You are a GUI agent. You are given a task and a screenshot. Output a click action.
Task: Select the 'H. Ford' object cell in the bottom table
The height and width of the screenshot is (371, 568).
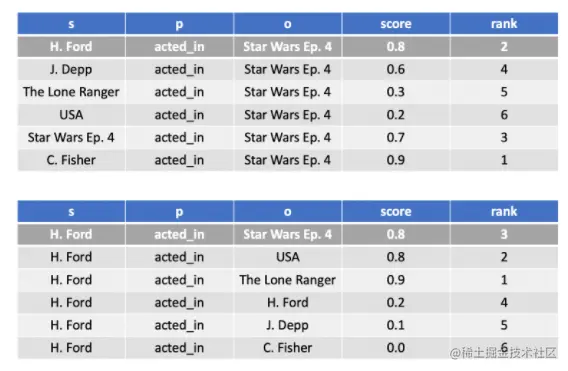(x=288, y=303)
